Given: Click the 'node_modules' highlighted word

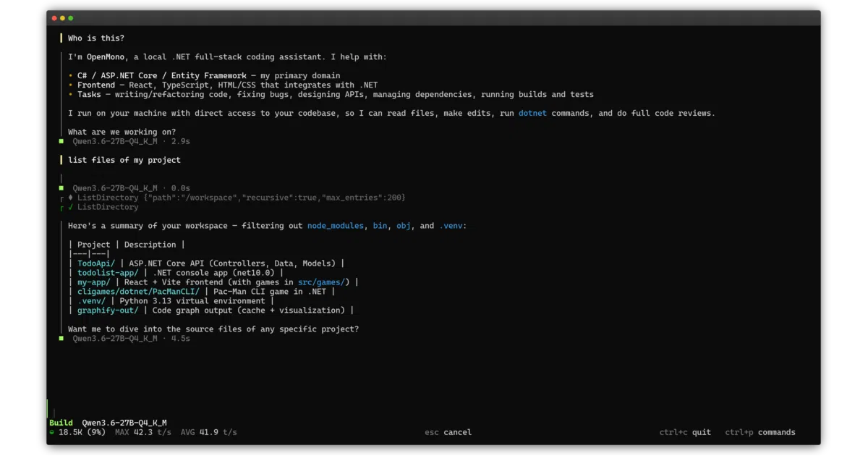Looking at the screenshot, I should 336,226.
